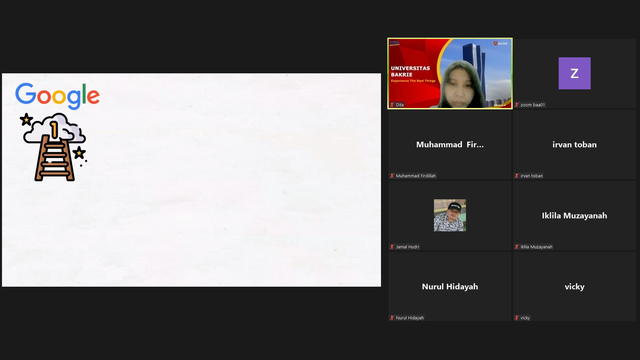Click the Google logo in shared slide

click(x=58, y=96)
